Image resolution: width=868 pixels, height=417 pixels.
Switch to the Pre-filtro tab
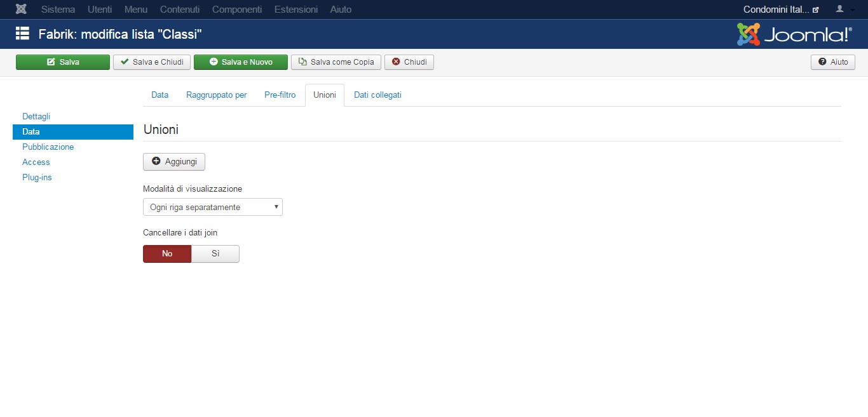280,95
